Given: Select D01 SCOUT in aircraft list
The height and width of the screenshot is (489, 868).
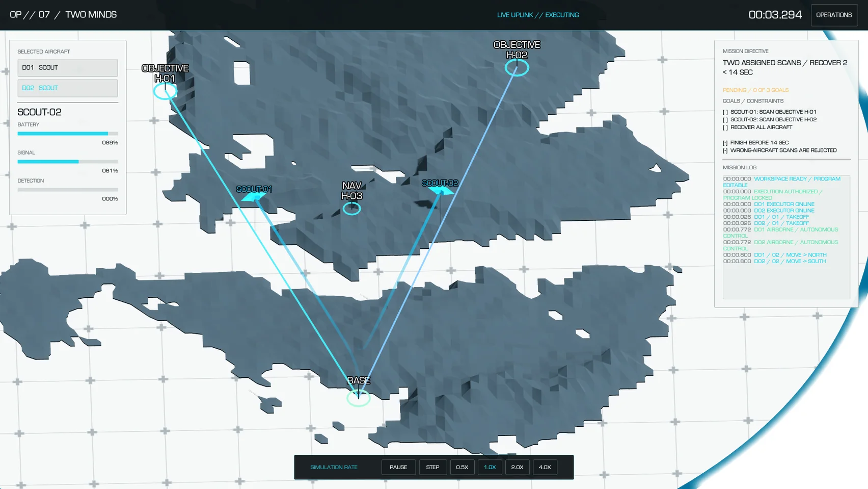Looking at the screenshot, I should click(x=68, y=68).
